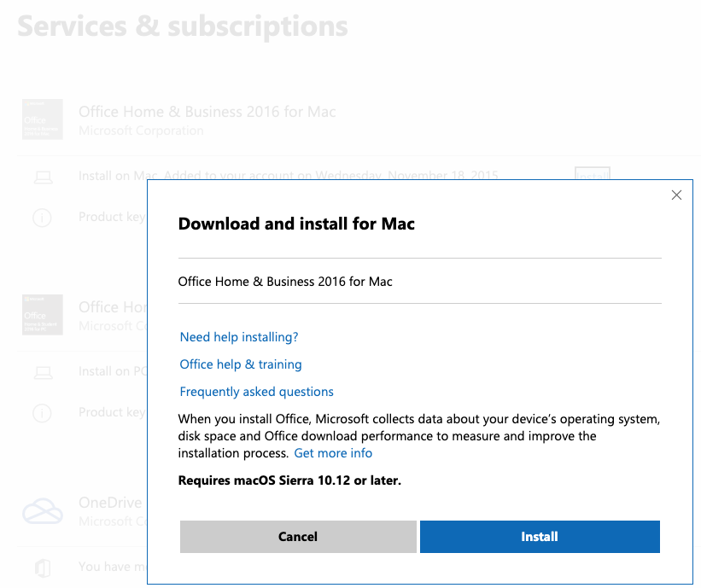Click the Download and install for Mac title
This screenshot has height=588, width=701.
click(296, 224)
